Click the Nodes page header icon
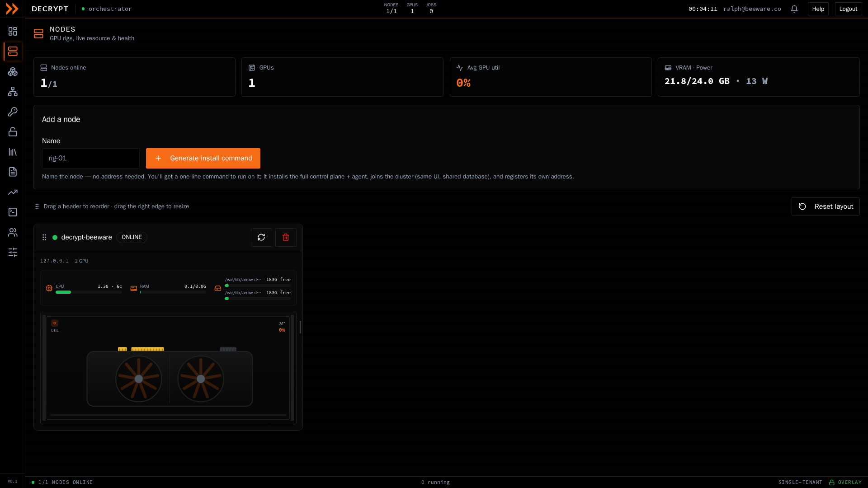This screenshot has width=868, height=488. pyautogui.click(x=38, y=34)
